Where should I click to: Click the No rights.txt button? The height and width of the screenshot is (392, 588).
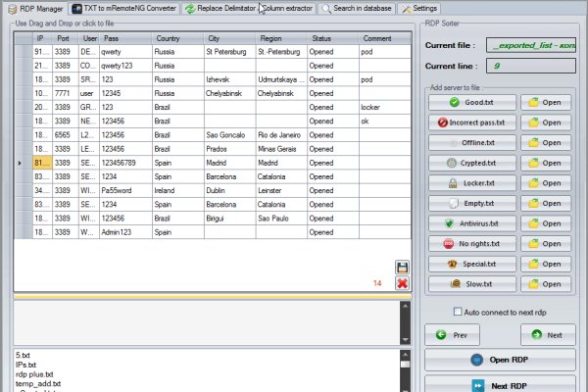[x=471, y=243]
